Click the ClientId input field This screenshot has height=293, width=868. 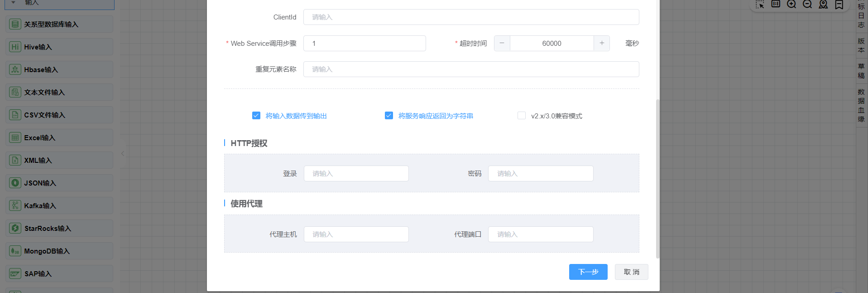click(x=471, y=17)
